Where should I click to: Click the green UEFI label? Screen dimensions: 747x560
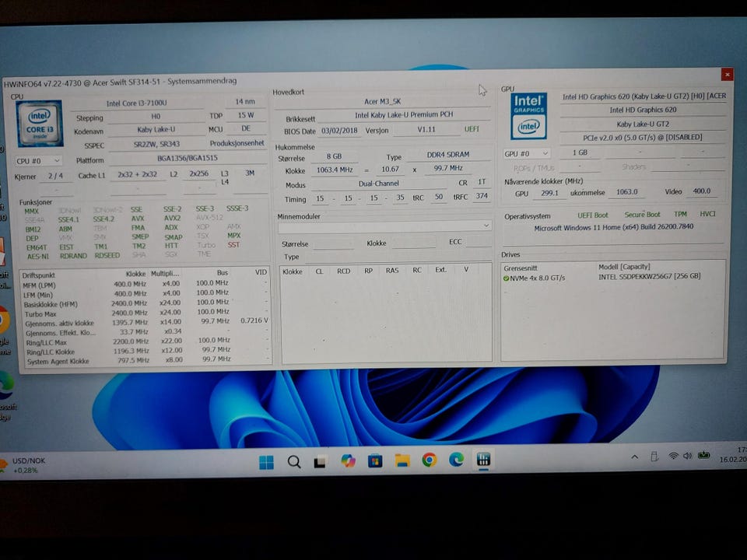(472, 129)
